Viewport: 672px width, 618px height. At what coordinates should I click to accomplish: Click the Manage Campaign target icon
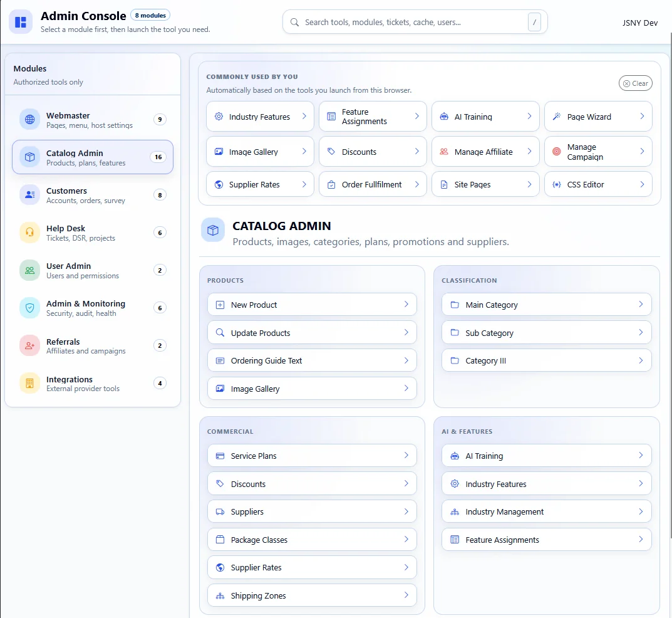[557, 152]
